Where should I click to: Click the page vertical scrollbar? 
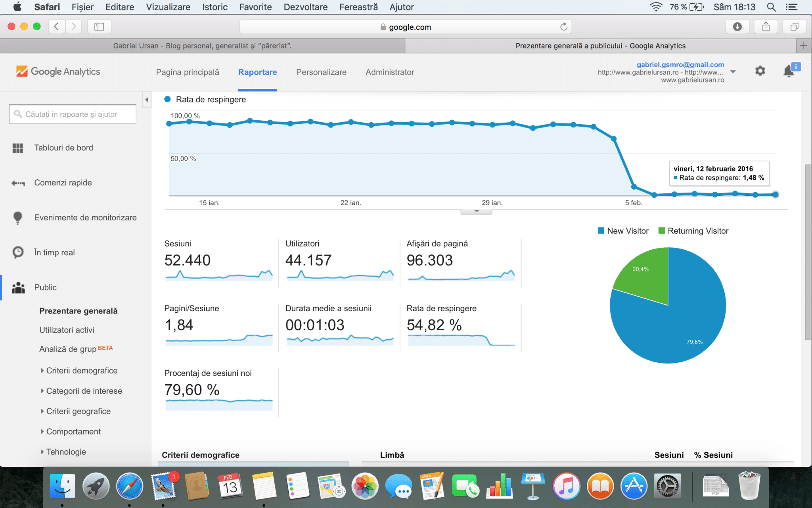[808, 252]
